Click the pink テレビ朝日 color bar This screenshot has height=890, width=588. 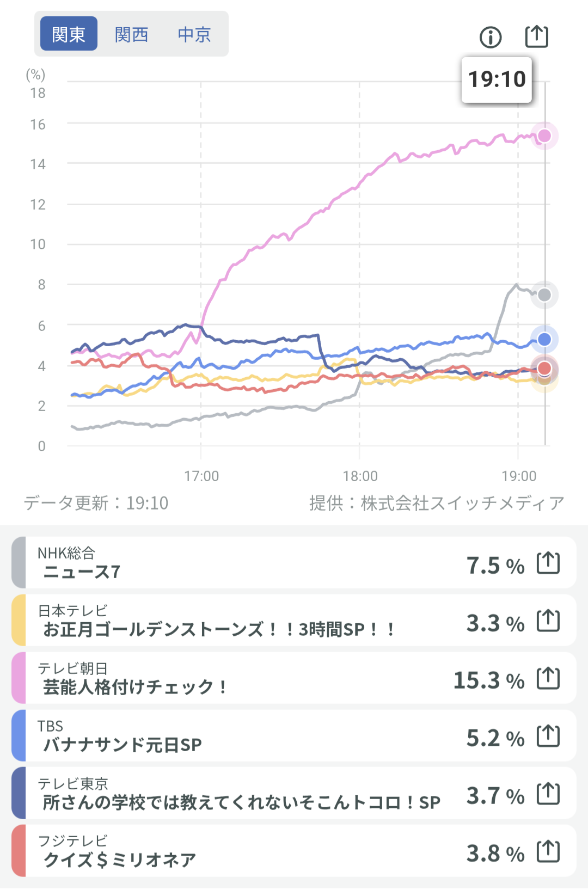[x=19, y=678]
